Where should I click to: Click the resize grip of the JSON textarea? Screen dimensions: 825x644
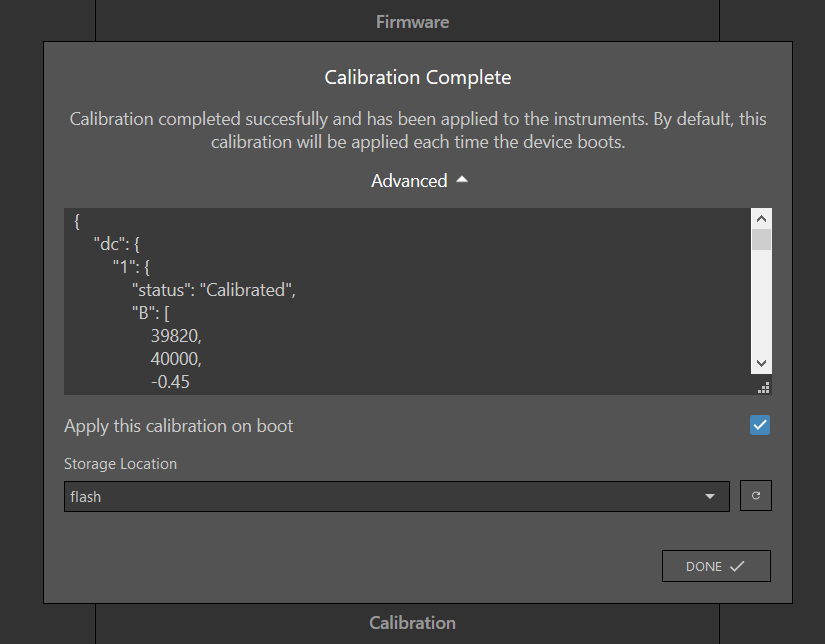pos(764,388)
